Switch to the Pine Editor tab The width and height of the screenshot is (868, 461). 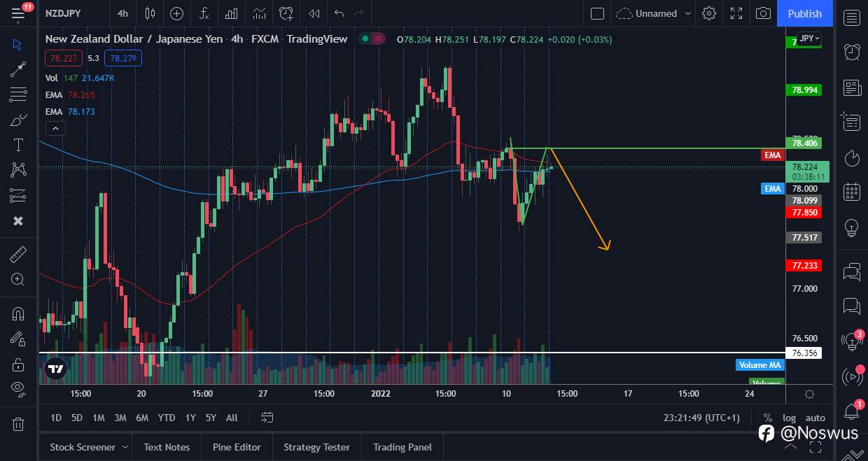pyautogui.click(x=237, y=446)
